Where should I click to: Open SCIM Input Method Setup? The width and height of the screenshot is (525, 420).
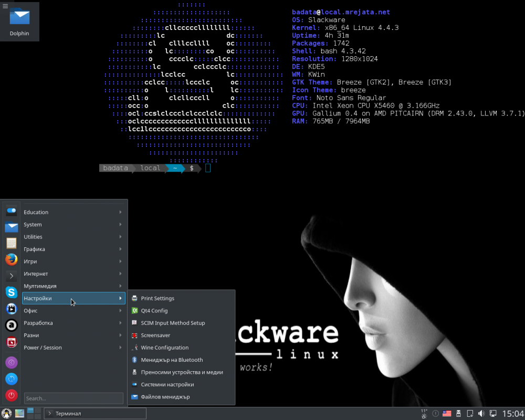pos(181,323)
